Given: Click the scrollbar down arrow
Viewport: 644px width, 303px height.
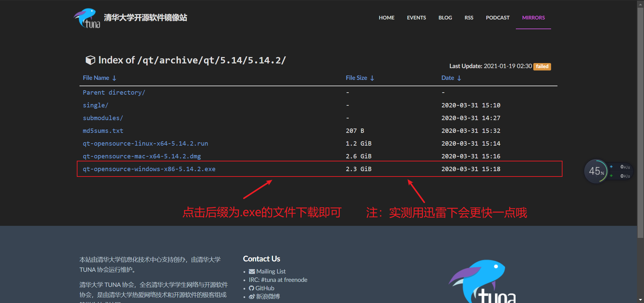Looking at the screenshot, I should pyautogui.click(x=640, y=300).
